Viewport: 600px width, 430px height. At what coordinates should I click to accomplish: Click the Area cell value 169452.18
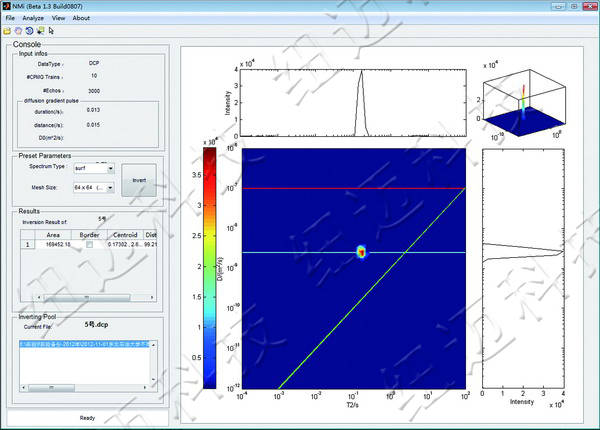click(55, 244)
